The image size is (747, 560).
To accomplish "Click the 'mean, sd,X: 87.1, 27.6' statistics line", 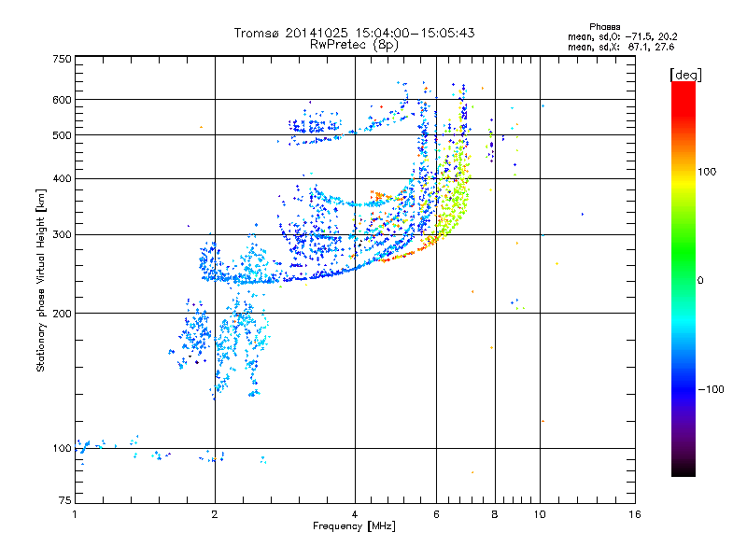I will click(x=621, y=47).
